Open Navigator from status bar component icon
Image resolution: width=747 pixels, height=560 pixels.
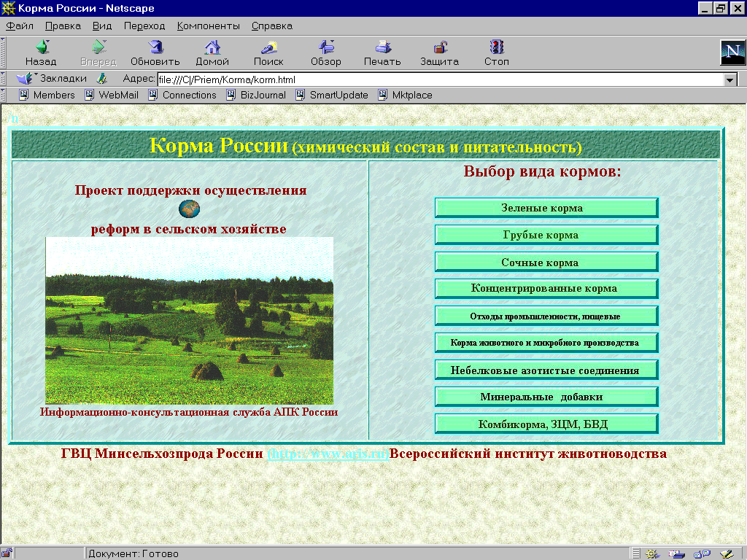(x=652, y=554)
